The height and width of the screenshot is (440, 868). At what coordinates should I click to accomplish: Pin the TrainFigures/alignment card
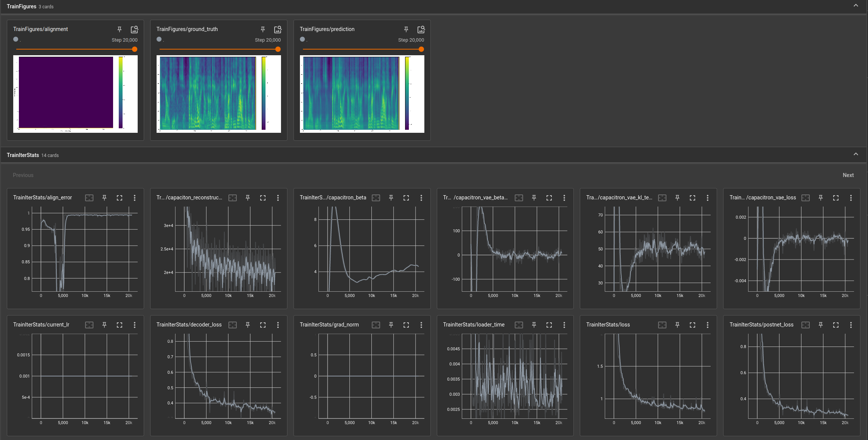coord(120,29)
